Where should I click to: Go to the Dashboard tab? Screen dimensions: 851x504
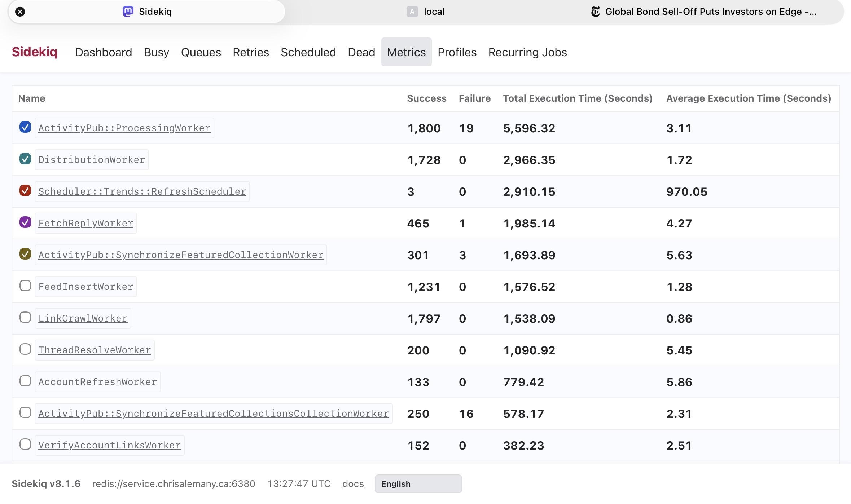tap(104, 52)
